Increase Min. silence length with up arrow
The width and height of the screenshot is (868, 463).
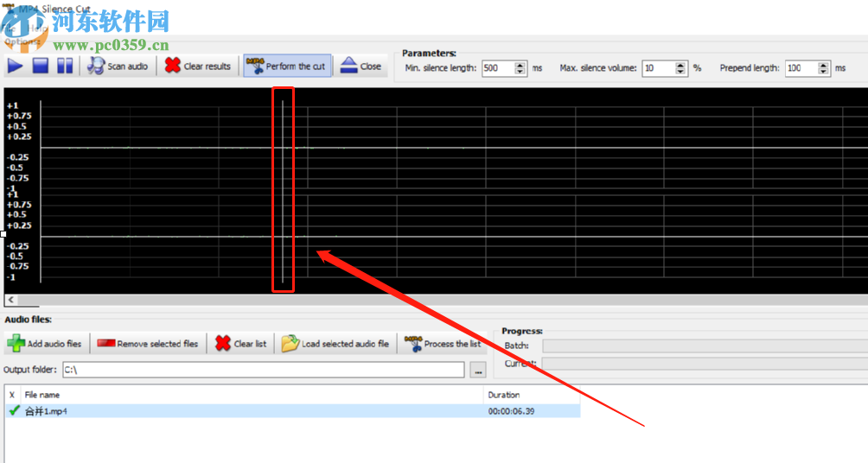(x=520, y=65)
